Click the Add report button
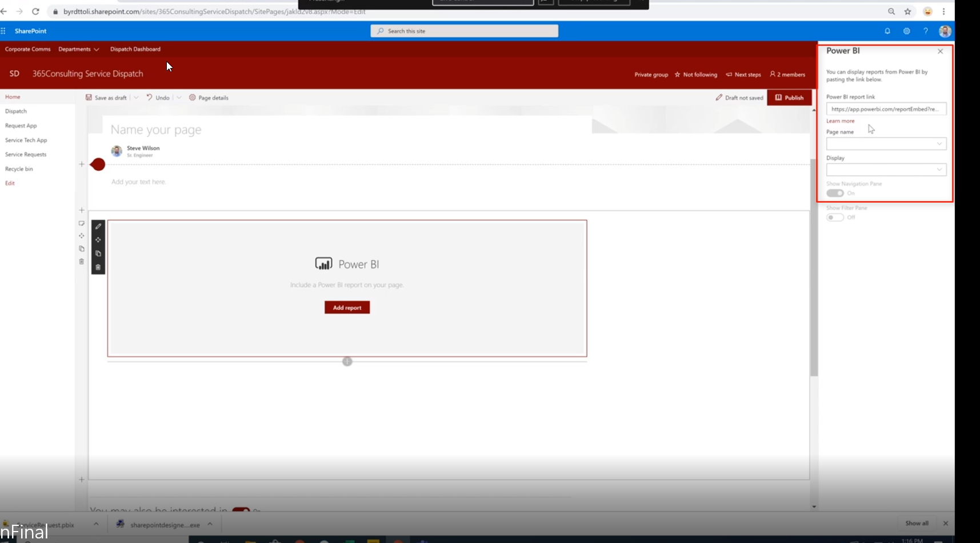This screenshot has height=543, width=980. [347, 308]
